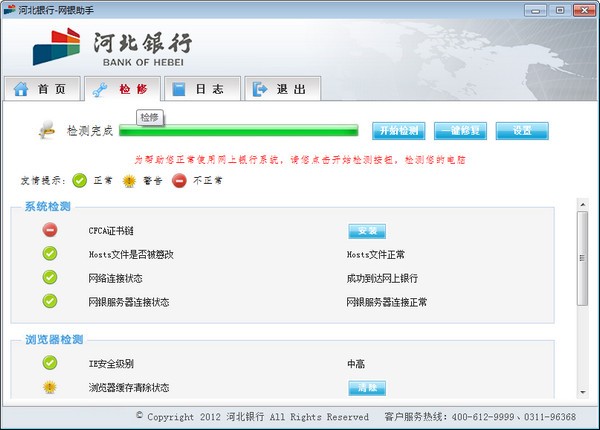Viewport: 600px width, 430px height.
Task: Click the 河北银行 logo emblem
Action: (56, 46)
